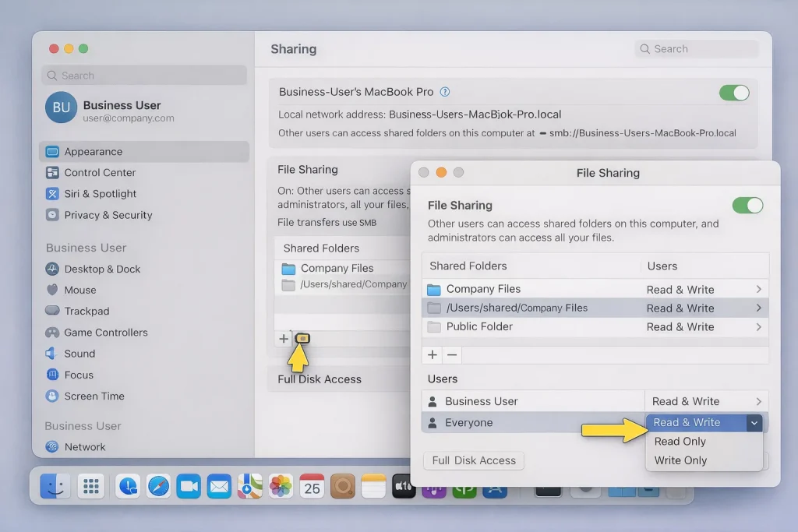Launch Photos from the Dock
This screenshot has height=532, width=798.
[x=281, y=487]
